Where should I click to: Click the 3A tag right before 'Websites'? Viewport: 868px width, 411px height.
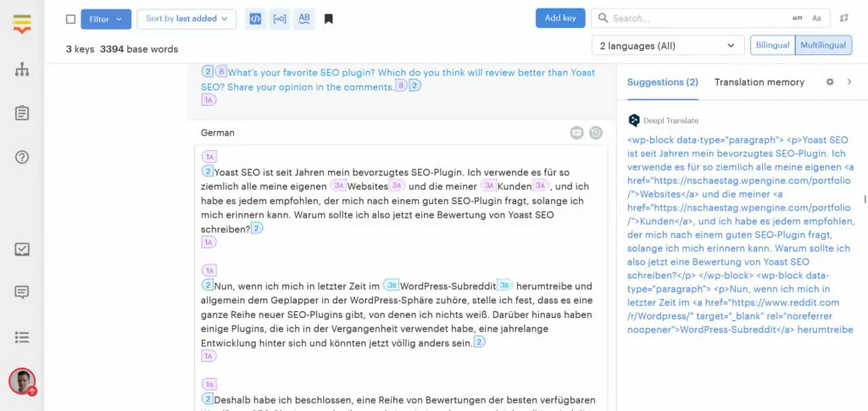(x=339, y=186)
